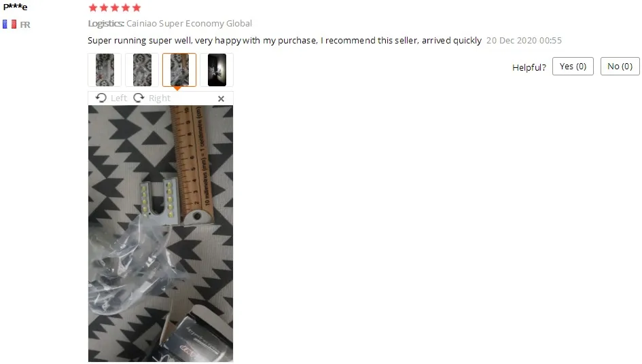Click the "Right" rotate label

tap(160, 98)
